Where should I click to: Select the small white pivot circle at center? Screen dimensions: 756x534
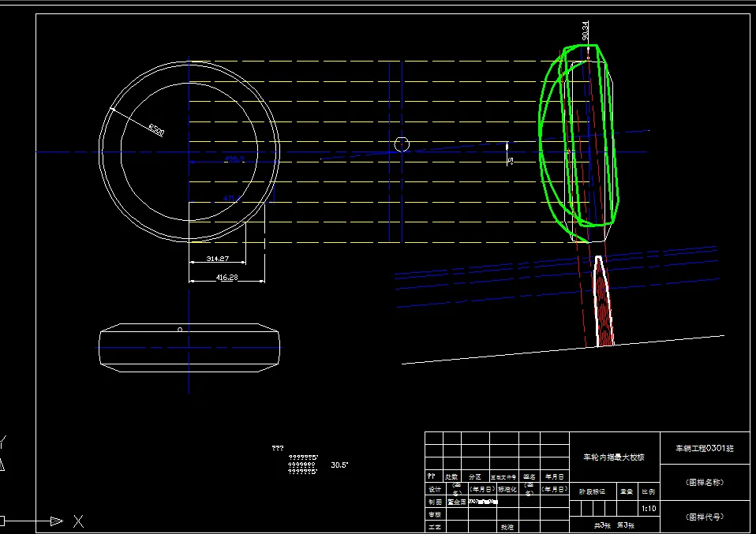click(402, 144)
